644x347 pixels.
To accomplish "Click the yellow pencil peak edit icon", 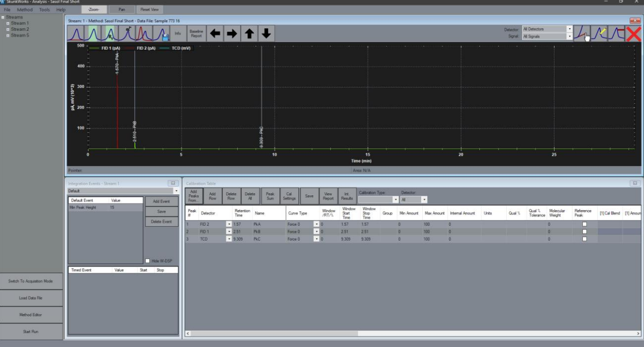I will pos(599,33).
